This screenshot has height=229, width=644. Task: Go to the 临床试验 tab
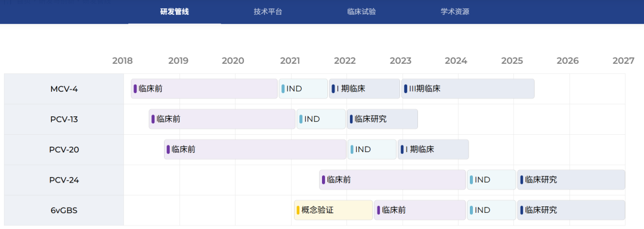pyautogui.click(x=361, y=12)
